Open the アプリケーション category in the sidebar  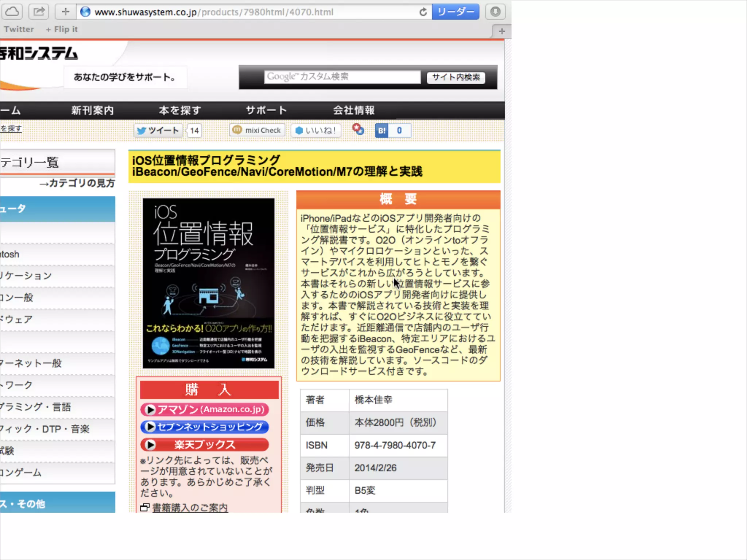[57, 276]
